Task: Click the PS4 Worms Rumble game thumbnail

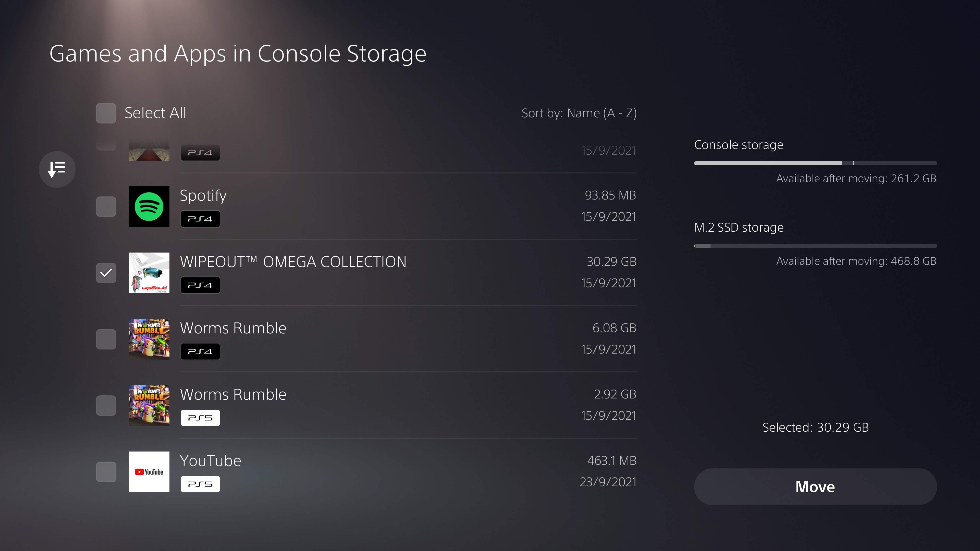Action: 149,339
